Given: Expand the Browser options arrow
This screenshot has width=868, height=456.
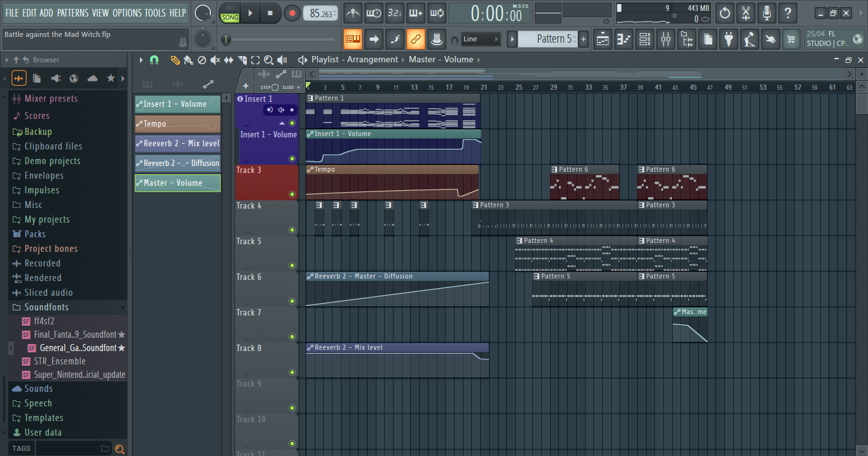Looking at the screenshot, I should (x=7, y=60).
